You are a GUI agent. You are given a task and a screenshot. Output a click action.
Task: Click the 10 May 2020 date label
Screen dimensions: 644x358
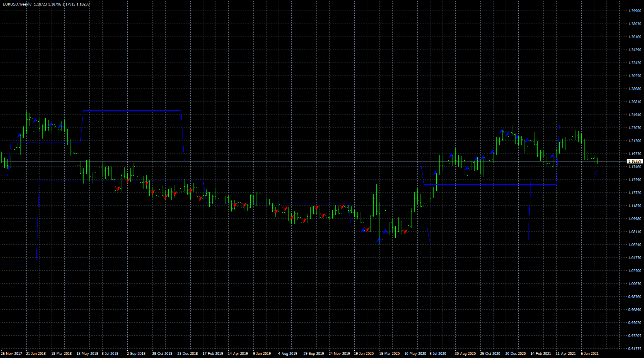(x=415, y=354)
